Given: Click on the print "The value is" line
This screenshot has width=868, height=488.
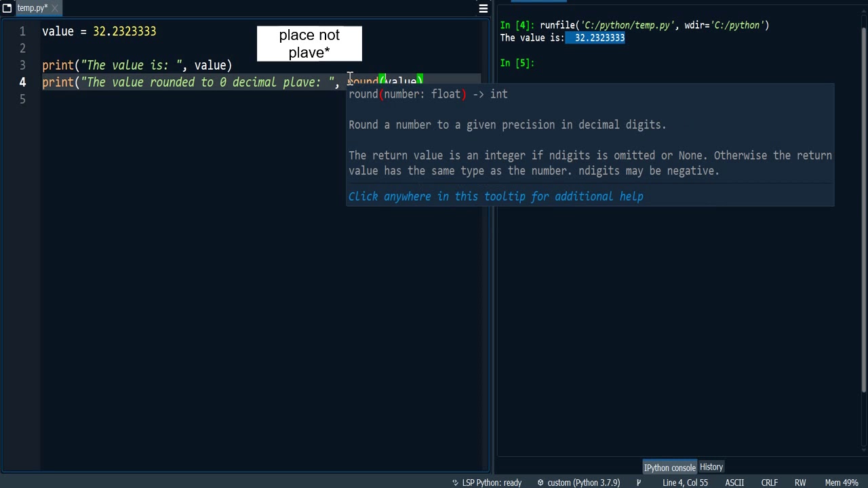Looking at the screenshot, I should pyautogui.click(x=137, y=65).
